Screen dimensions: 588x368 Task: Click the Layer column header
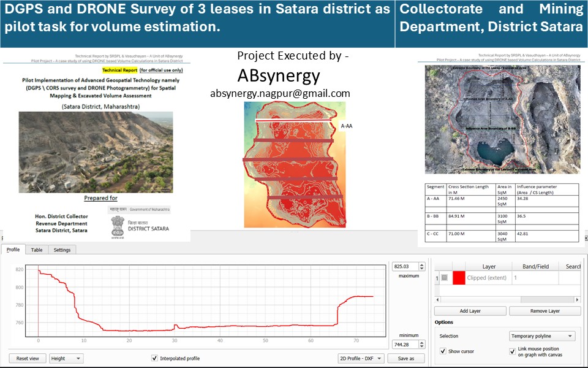[x=489, y=266]
